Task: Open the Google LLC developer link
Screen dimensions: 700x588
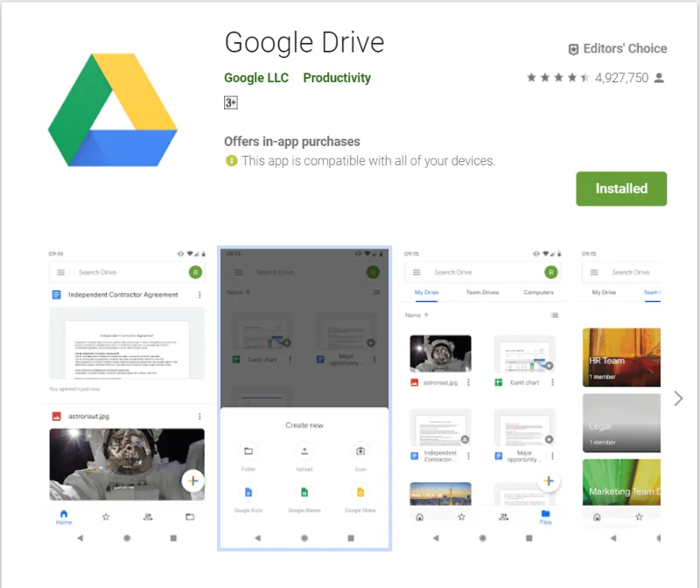Action: coord(256,78)
